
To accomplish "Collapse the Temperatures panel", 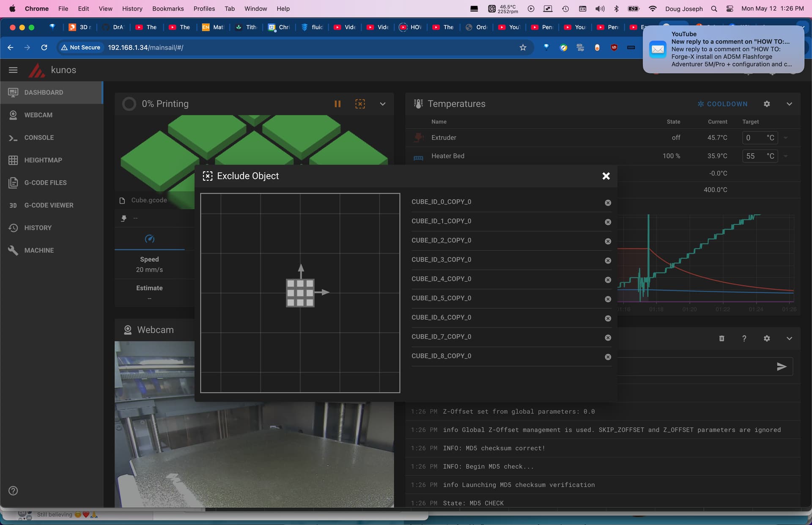I will pyautogui.click(x=789, y=104).
